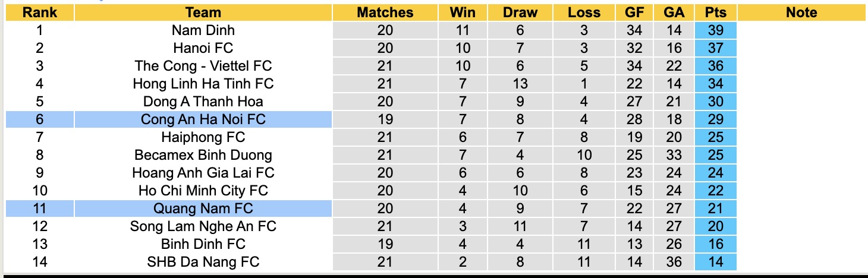
Task: Click the Note column header
Action: [801, 12]
